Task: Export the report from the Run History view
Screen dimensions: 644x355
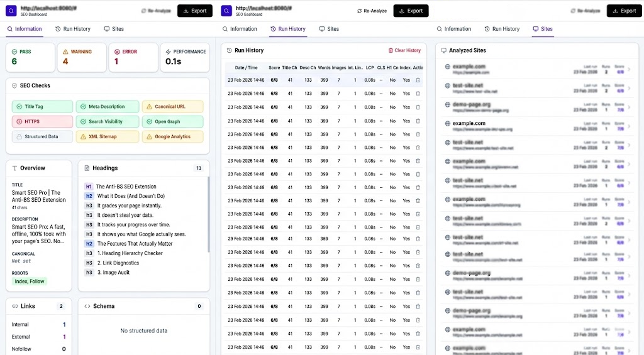Action: pos(411,11)
